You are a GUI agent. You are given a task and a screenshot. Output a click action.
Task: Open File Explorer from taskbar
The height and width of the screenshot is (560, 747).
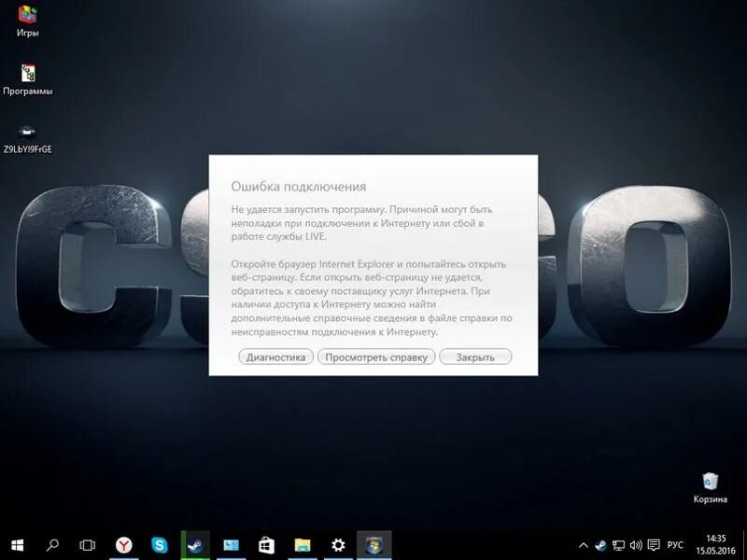coord(303,544)
